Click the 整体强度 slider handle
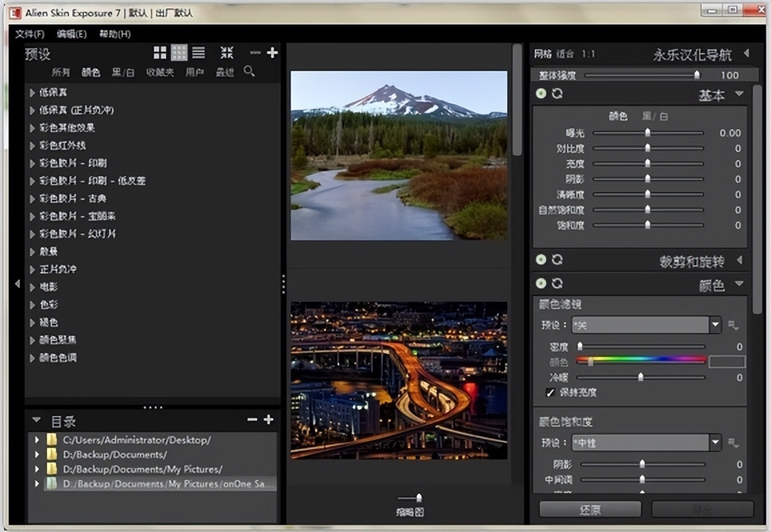Viewport: 771px width, 532px height. coord(697,75)
